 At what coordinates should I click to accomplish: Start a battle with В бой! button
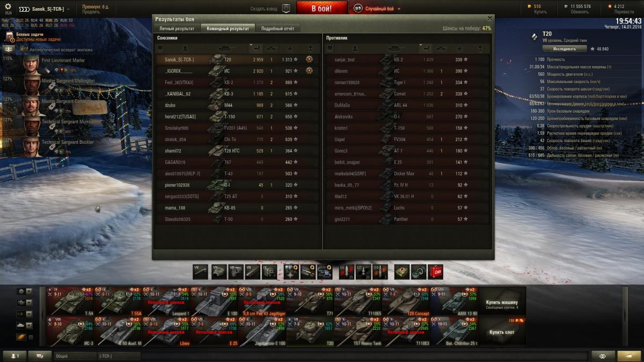[322, 9]
